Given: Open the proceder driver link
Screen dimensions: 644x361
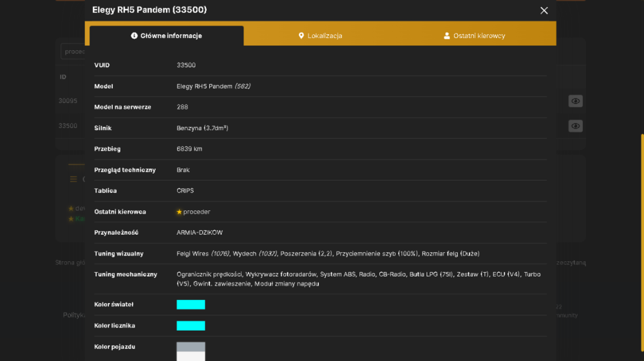Looking at the screenshot, I should point(196,212).
